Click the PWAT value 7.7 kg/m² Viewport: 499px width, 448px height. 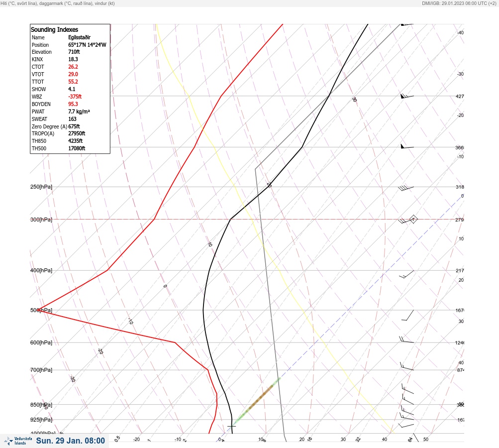79,112
